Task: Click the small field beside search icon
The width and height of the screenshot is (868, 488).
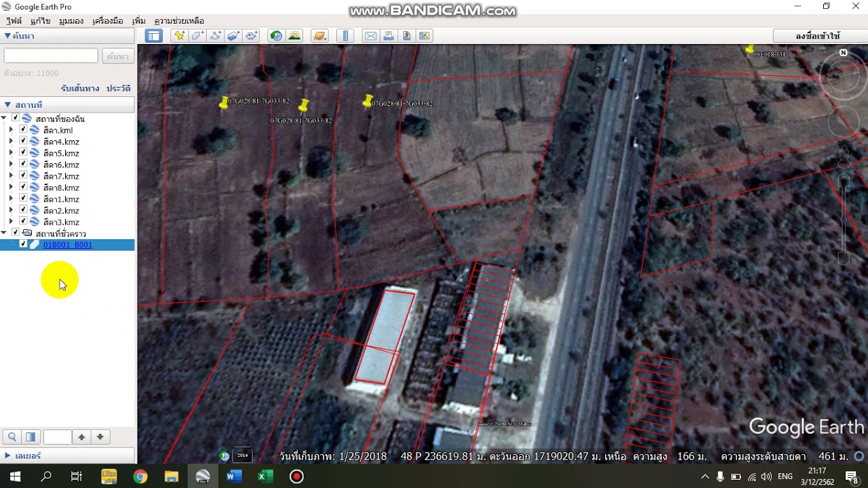Action: [58, 437]
